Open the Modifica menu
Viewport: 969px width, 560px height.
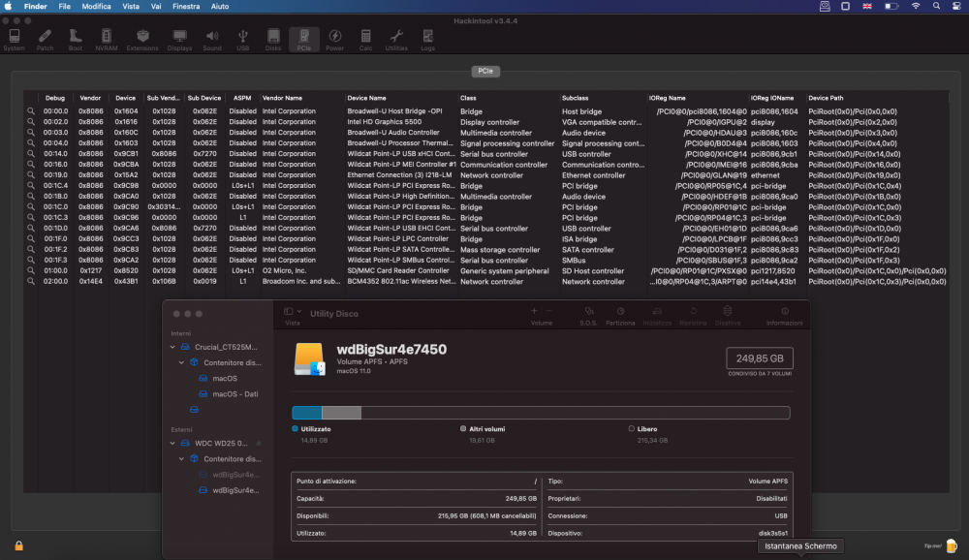96,6
